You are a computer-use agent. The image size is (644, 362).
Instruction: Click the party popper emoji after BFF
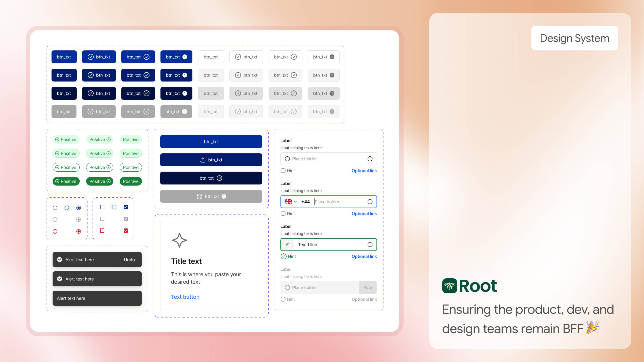click(593, 328)
